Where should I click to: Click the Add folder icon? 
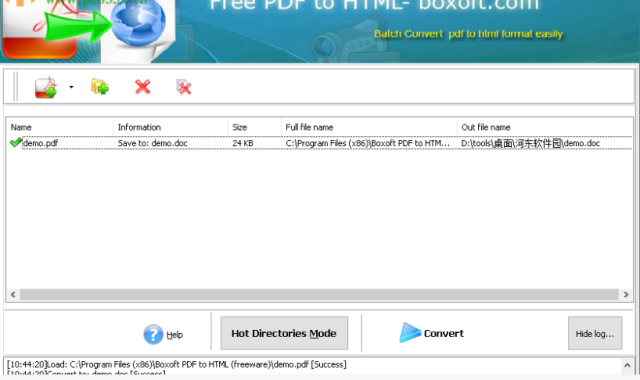[100, 87]
